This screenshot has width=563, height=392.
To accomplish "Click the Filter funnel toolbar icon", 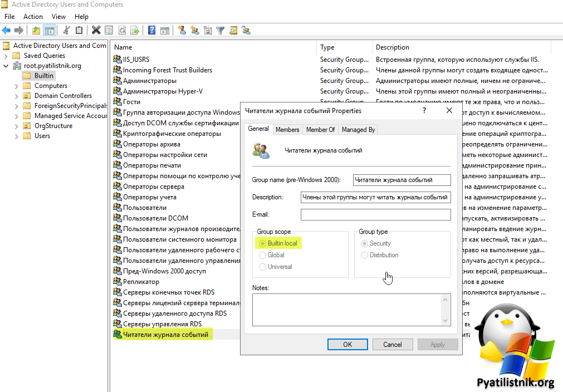I will point(220,30).
